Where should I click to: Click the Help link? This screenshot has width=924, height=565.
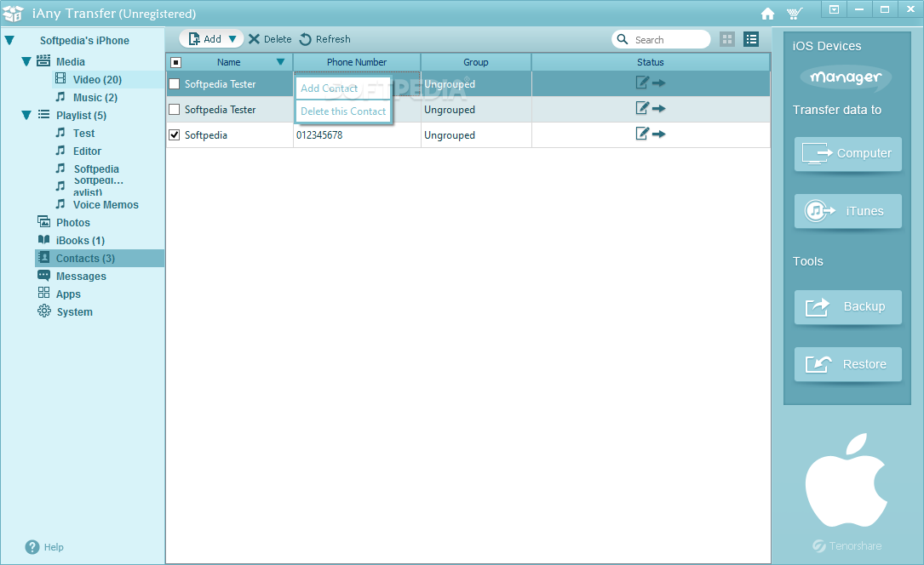click(x=54, y=547)
